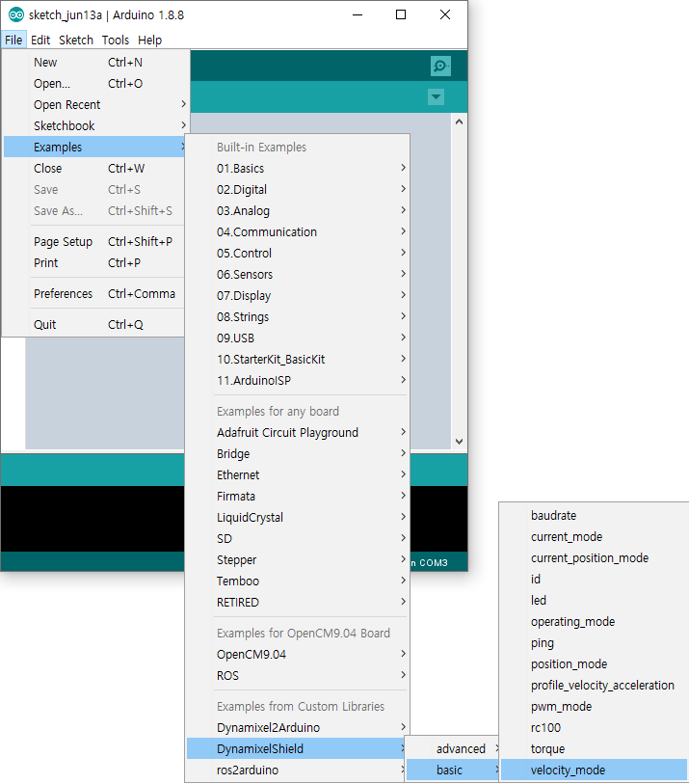Expand the Sketchbook submenu
This screenshot has width=689, height=784.
tap(65, 125)
